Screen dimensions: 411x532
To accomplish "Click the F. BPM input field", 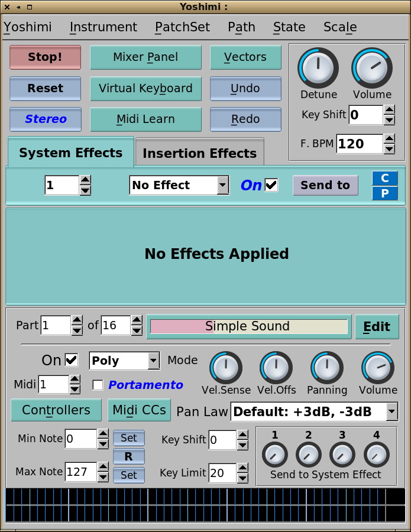I will [x=359, y=144].
